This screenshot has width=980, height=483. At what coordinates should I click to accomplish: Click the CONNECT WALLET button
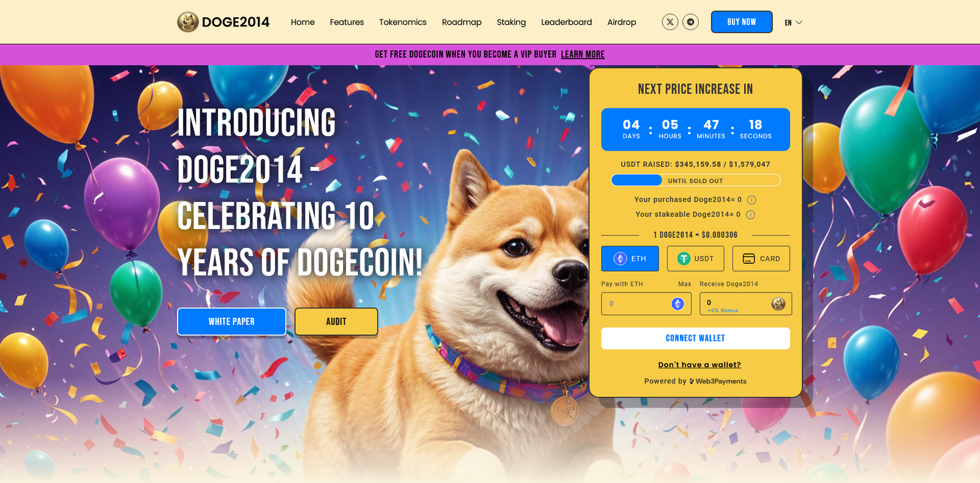(696, 339)
